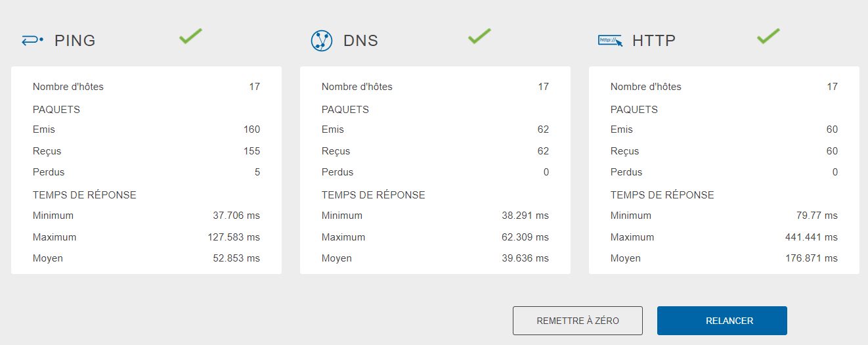Click the DNS network globe icon
This screenshot has height=345, width=868.
coord(322,41)
